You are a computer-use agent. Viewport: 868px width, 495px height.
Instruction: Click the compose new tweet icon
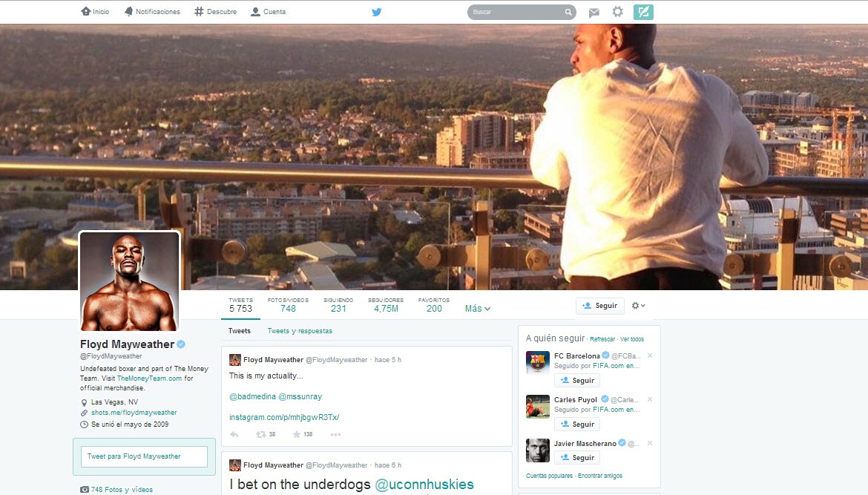[643, 12]
